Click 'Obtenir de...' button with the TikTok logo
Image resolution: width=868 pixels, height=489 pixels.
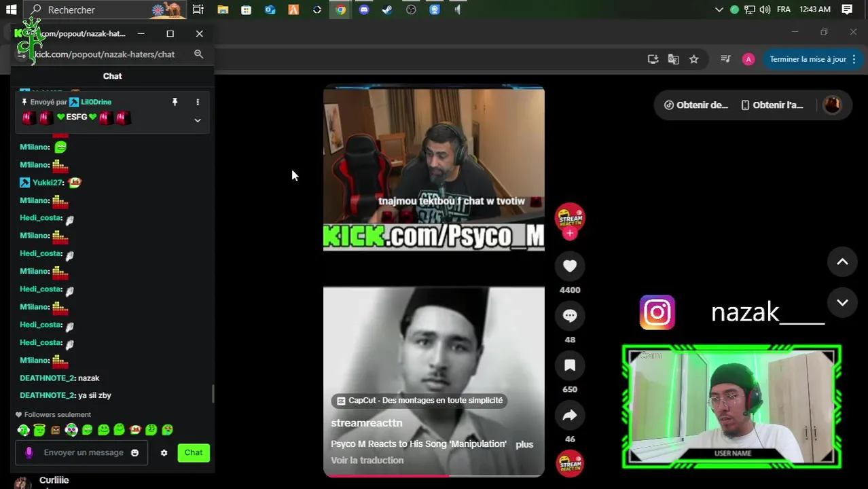[696, 105]
